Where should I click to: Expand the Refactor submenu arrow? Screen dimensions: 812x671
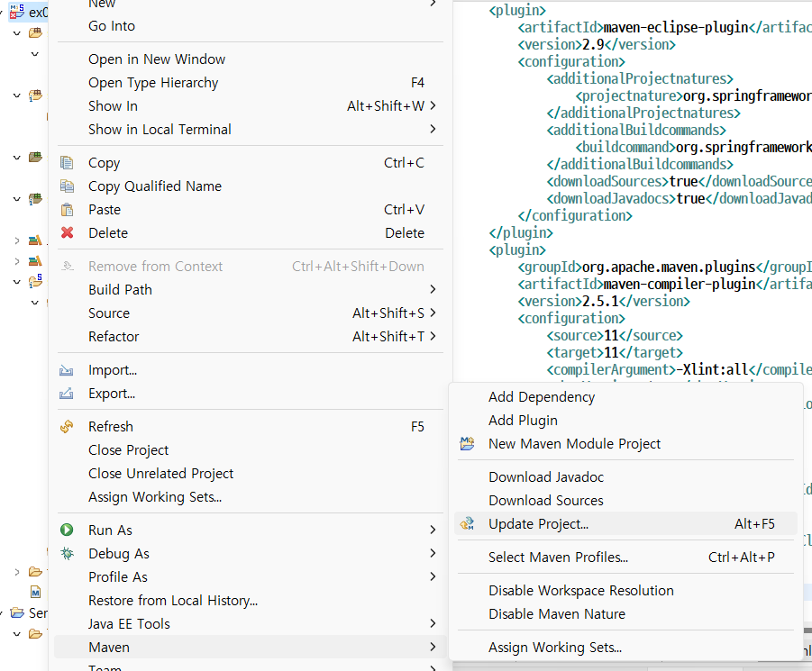[x=433, y=336]
